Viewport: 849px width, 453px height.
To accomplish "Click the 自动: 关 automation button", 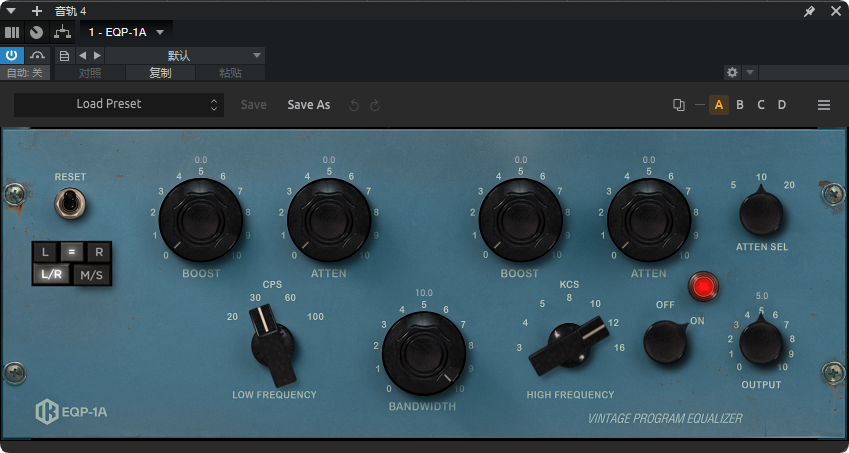I will [x=25, y=73].
